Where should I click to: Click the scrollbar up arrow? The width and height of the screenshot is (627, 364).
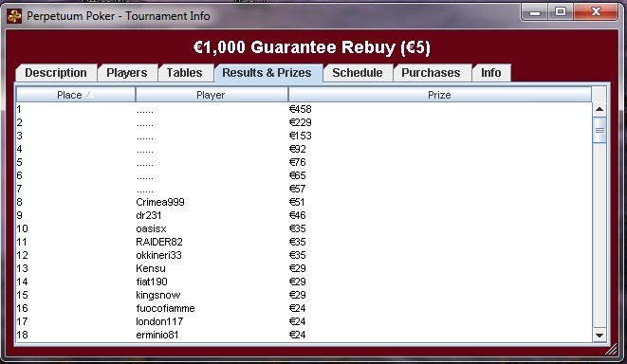pyautogui.click(x=599, y=109)
